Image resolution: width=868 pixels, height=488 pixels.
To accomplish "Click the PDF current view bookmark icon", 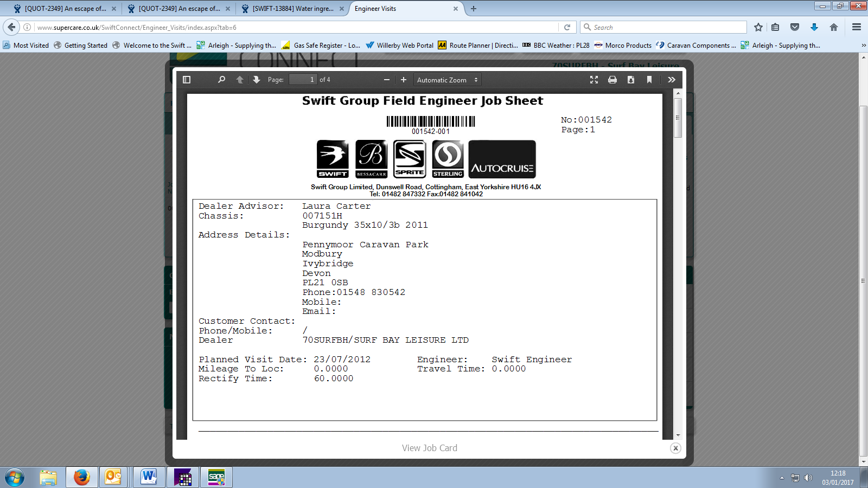I will 649,80.
